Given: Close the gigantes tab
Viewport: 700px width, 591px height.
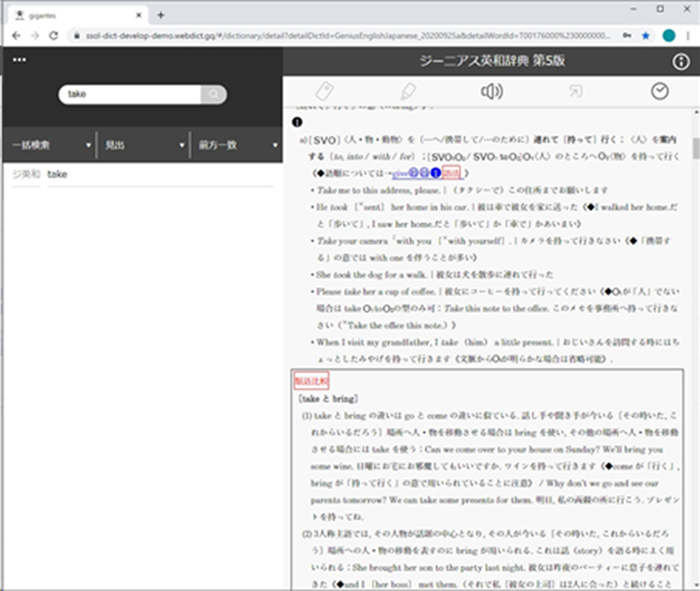Looking at the screenshot, I should (x=139, y=16).
